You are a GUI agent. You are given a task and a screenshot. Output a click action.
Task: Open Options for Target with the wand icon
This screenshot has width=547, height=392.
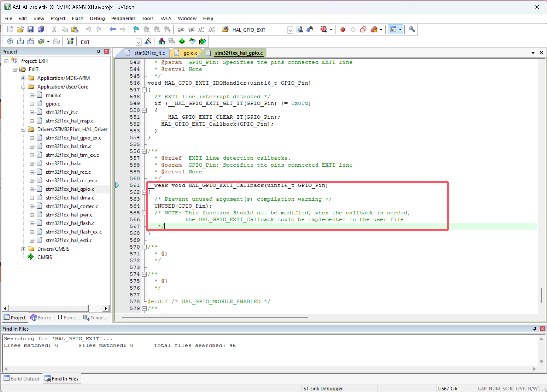click(148, 41)
